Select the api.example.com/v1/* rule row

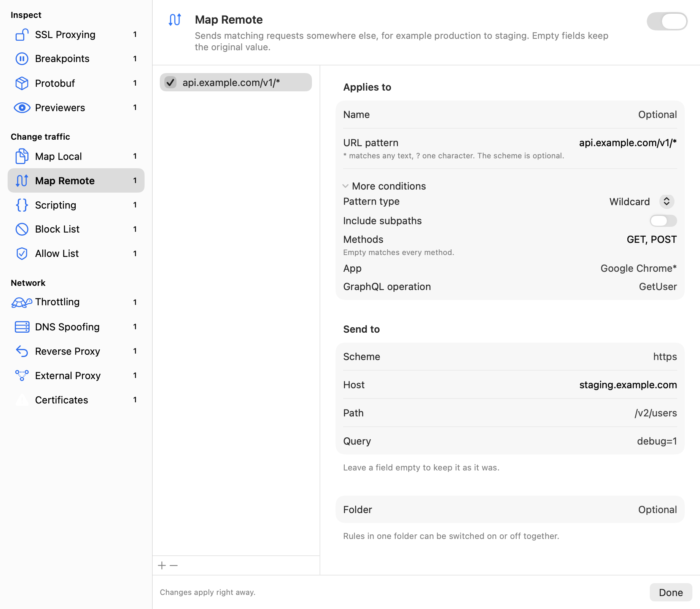tap(236, 82)
